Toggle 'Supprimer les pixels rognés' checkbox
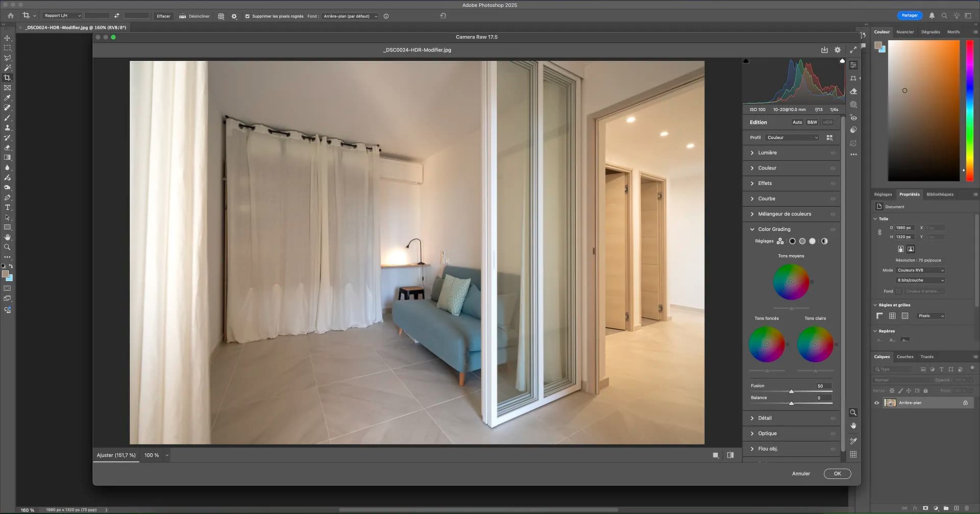This screenshot has width=980, height=514. [x=248, y=16]
